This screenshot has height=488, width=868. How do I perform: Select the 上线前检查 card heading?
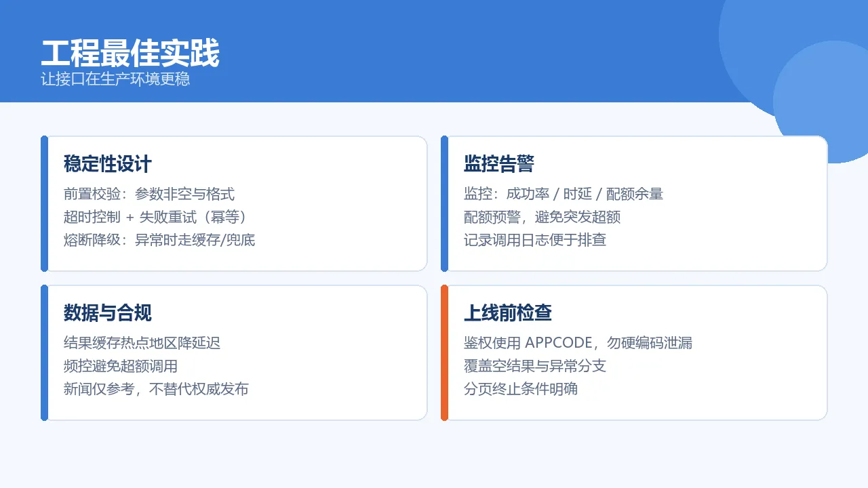pos(508,312)
